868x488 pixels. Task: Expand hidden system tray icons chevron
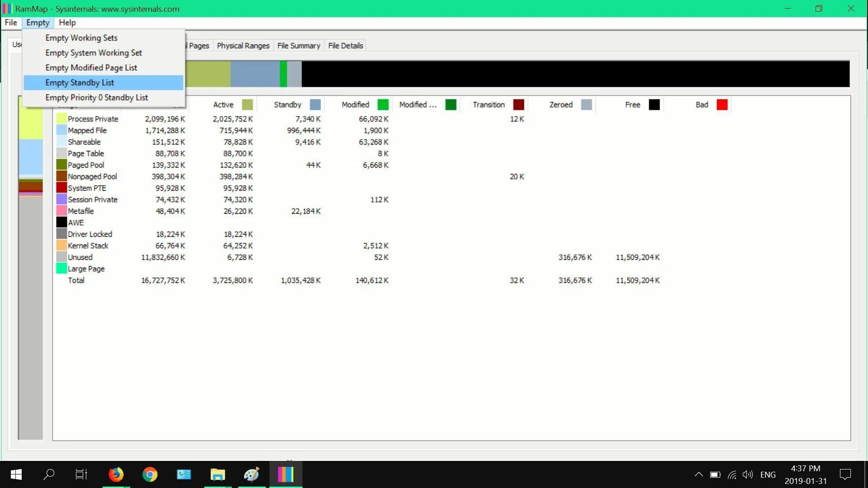coord(698,474)
